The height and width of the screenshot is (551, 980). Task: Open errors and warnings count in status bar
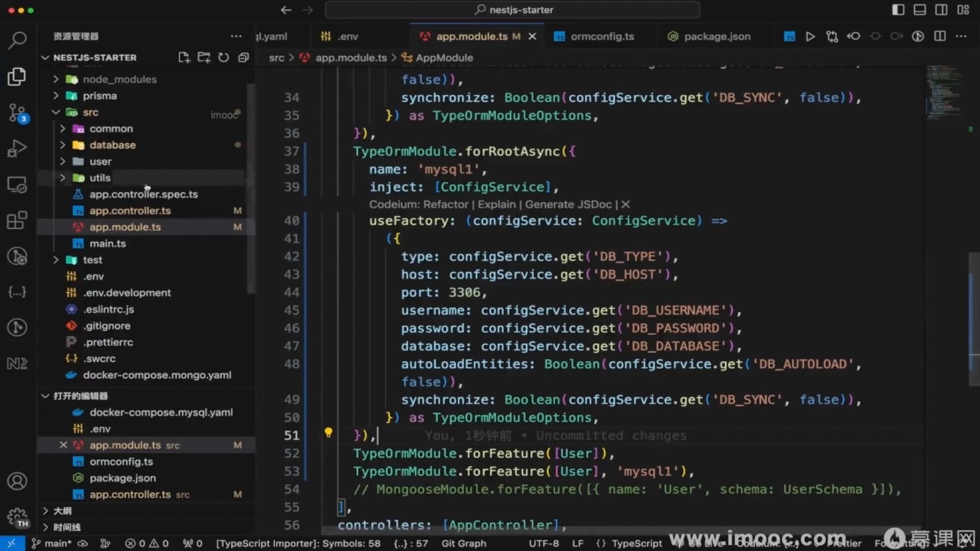(x=146, y=543)
